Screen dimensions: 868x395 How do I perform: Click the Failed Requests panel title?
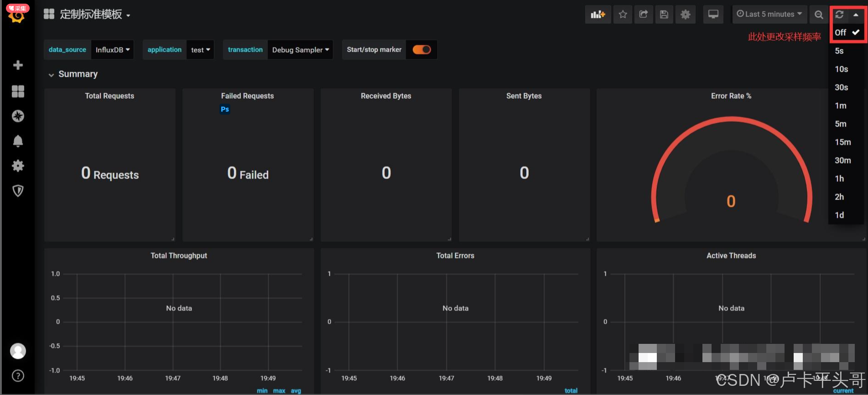coord(248,96)
